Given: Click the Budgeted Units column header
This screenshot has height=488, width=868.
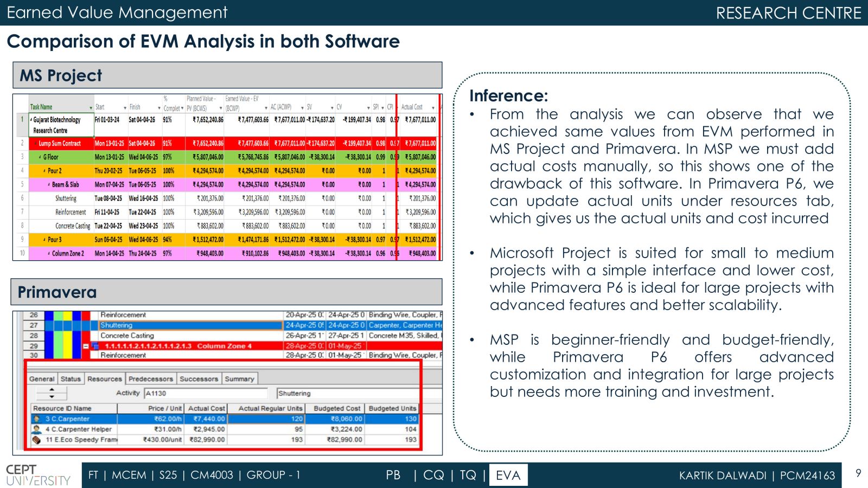Looking at the screenshot, I should point(392,408).
